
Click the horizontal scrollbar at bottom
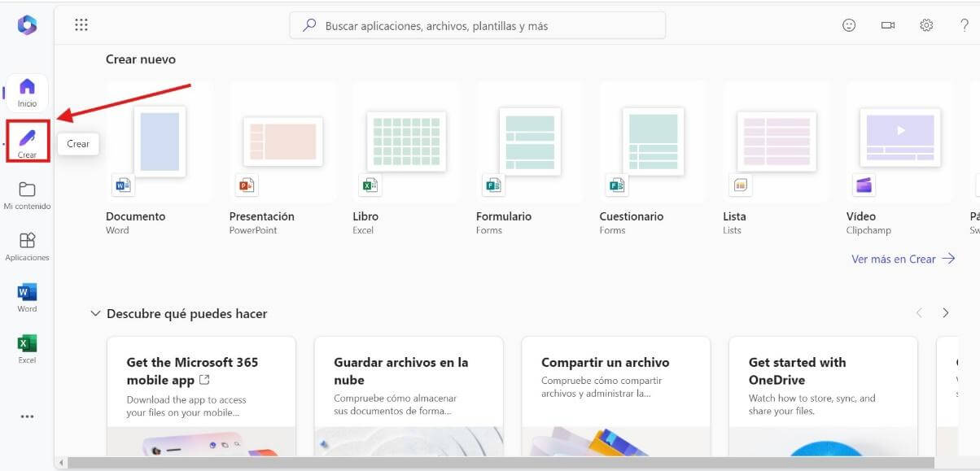point(501,463)
